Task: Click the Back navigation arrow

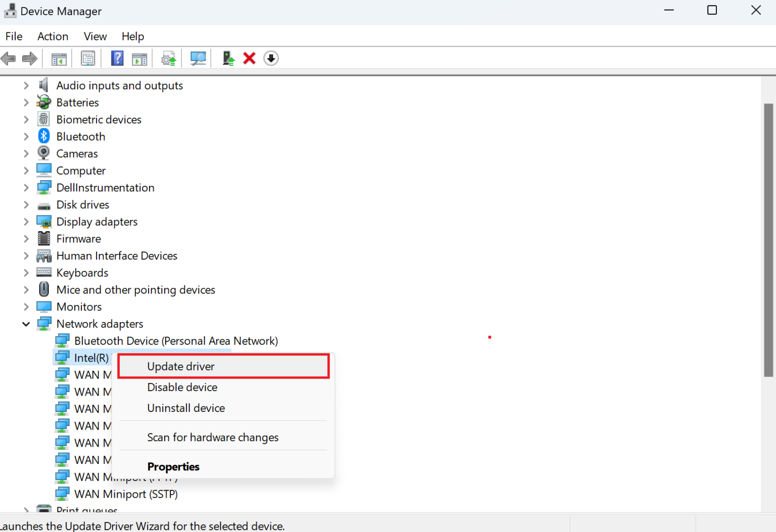Action: 8,58
